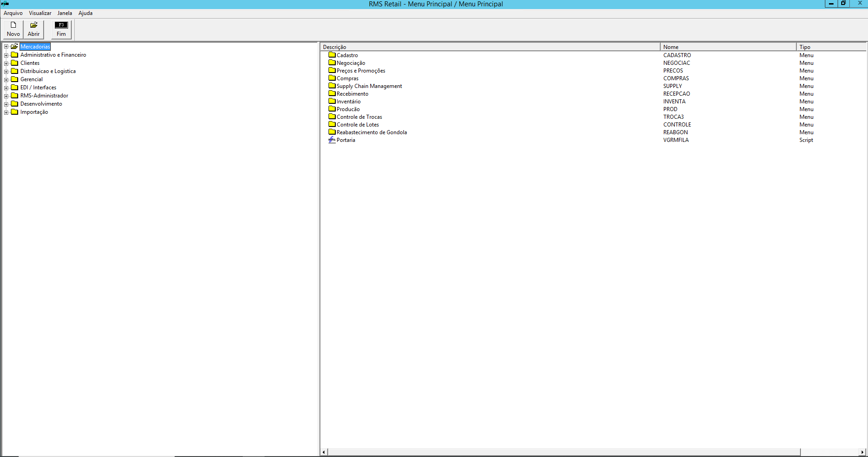Open the Ajuda menu
Image resolution: width=868 pixels, height=457 pixels.
pyautogui.click(x=86, y=13)
